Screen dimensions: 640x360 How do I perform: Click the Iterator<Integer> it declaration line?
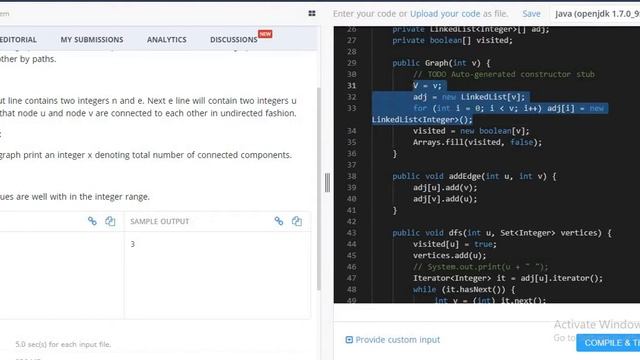point(508,278)
